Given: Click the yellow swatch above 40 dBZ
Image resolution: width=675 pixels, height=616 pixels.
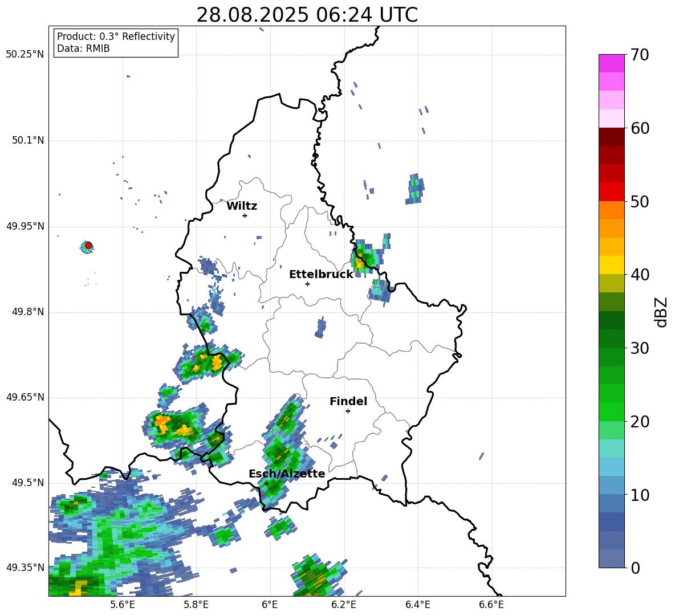Looking at the screenshot, I should tap(611, 265).
